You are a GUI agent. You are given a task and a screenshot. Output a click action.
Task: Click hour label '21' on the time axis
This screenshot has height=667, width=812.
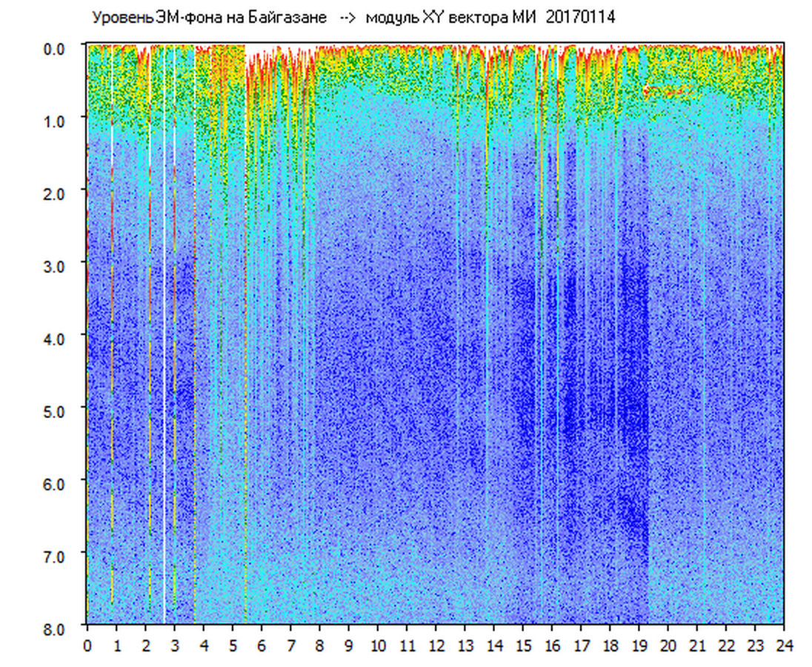[x=697, y=645]
